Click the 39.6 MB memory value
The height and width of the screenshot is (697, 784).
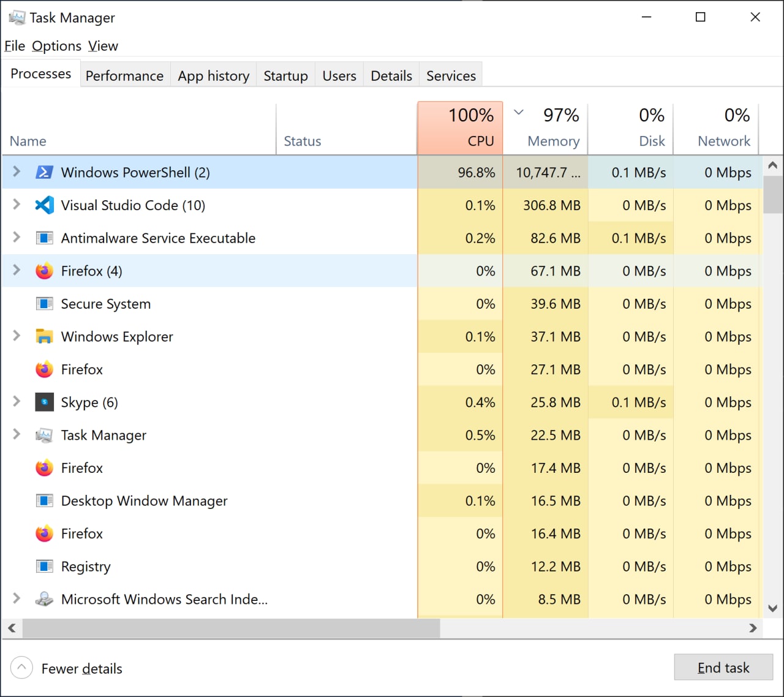tap(556, 304)
